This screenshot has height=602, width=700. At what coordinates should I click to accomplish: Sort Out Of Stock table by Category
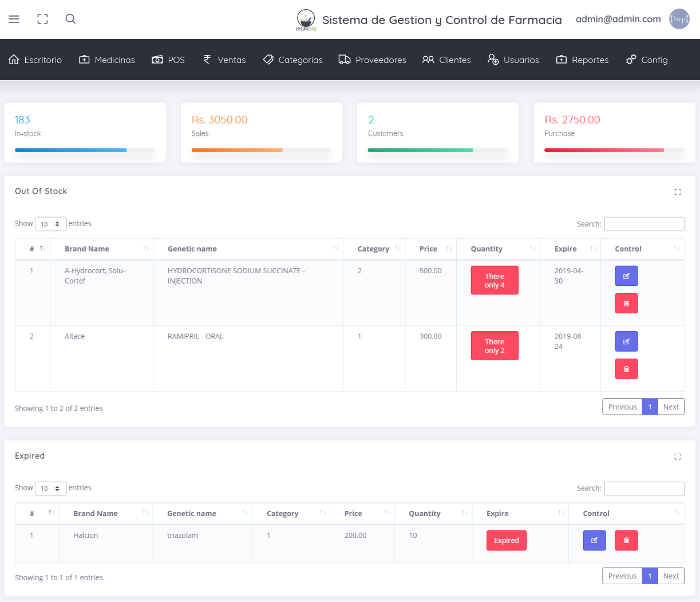point(374,249)
